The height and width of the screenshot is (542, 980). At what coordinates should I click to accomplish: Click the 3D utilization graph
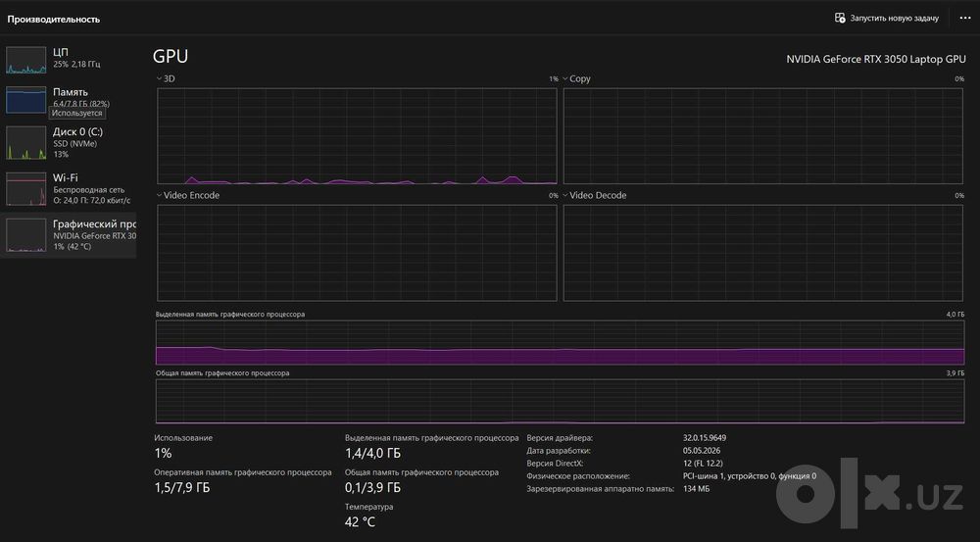(x=357, y=135)
